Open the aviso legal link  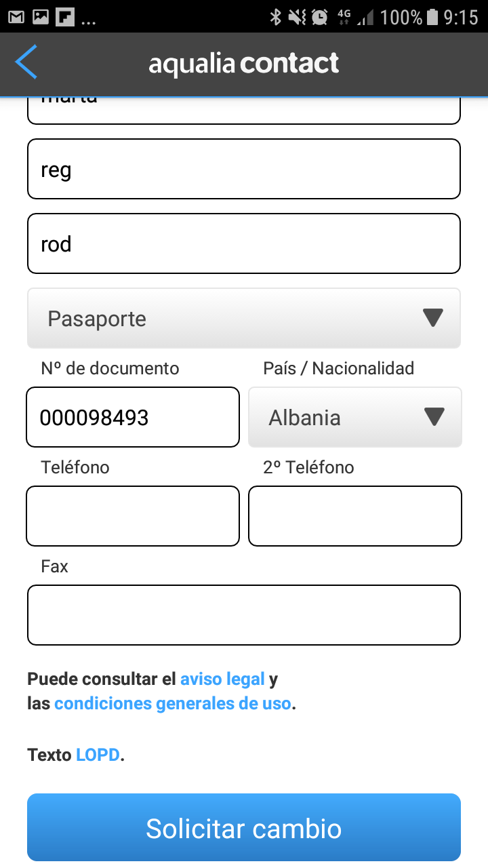point(222,679)
